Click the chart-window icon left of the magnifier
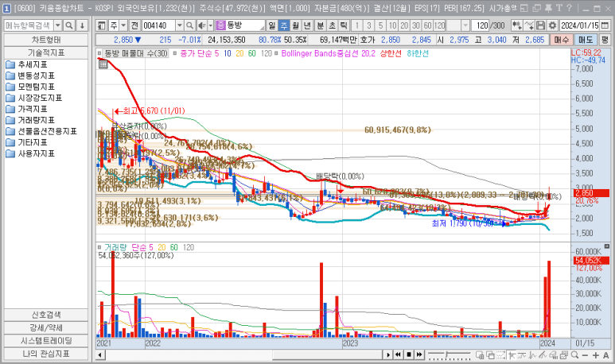This screenshot has width=615, height=364. [x=564, y=355]
